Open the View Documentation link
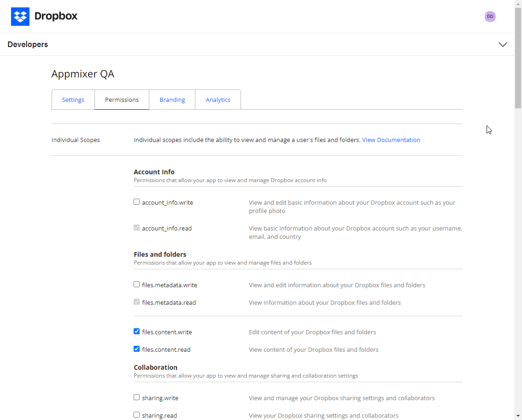Image resolution: width=522 pixels, height=420 pixels. tap(391, 140)
